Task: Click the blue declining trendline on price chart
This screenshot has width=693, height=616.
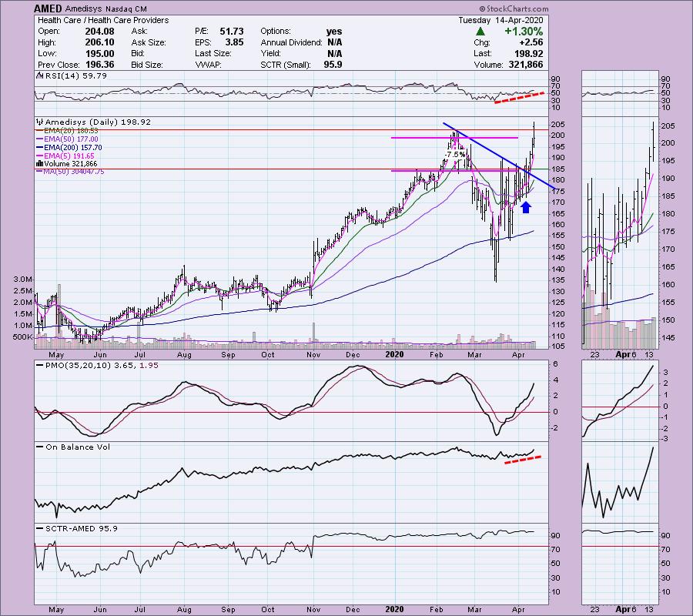Action: coord(498,156)
